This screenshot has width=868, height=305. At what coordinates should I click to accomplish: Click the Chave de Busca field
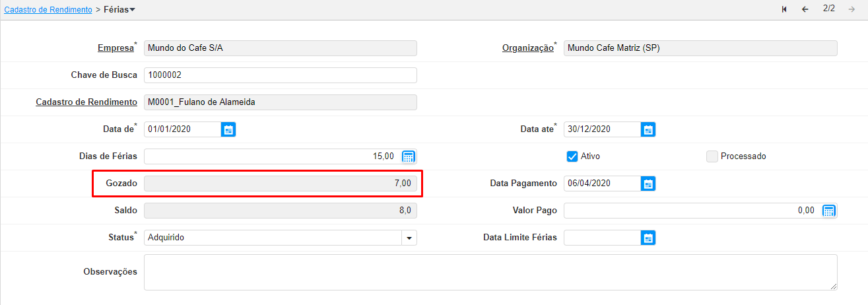point(281,75)
